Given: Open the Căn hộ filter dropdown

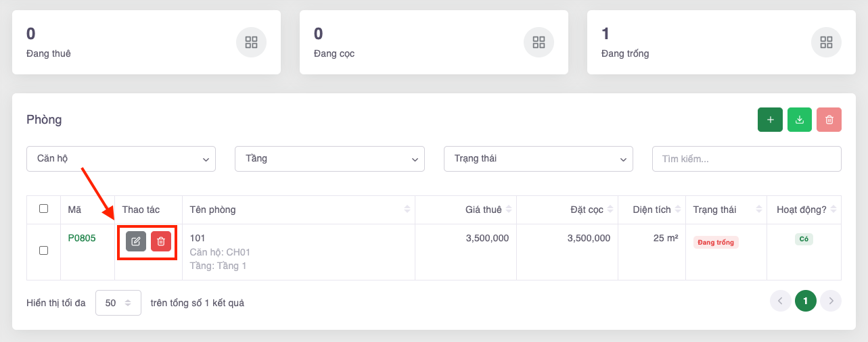Looking at the screenshot, I should 121,159.
